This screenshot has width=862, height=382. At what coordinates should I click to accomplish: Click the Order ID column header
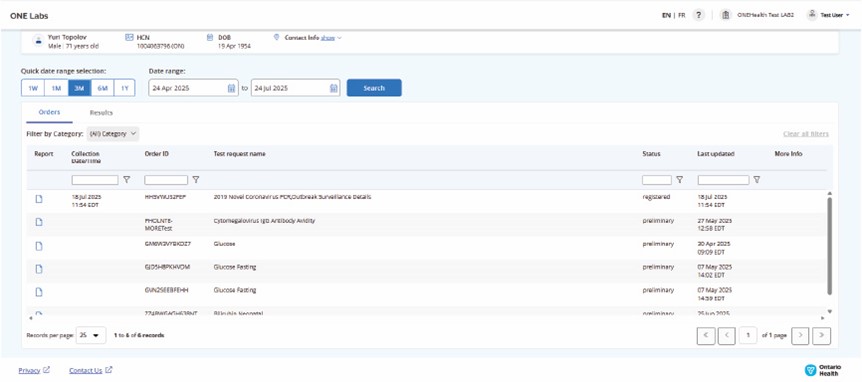coord(157,154)
